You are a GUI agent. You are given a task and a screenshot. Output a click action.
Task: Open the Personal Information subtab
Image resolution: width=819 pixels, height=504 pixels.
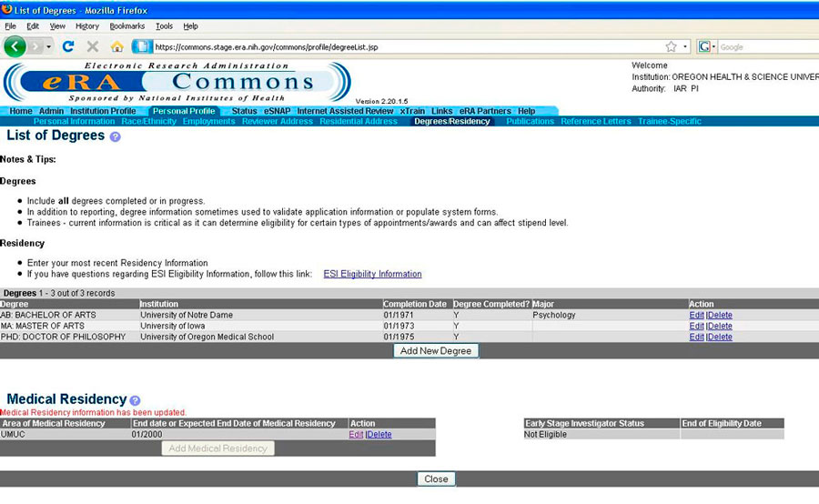(x=75, y=121)
